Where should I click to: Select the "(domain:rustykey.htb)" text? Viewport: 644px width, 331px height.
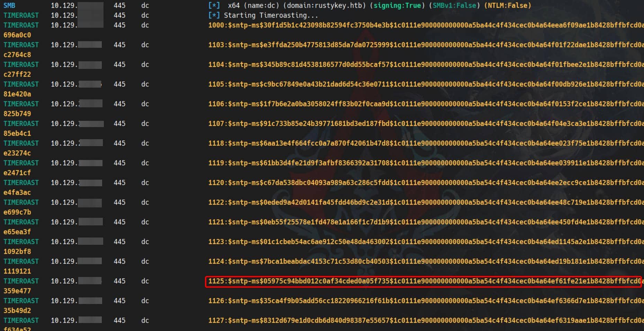coord(325,6)
